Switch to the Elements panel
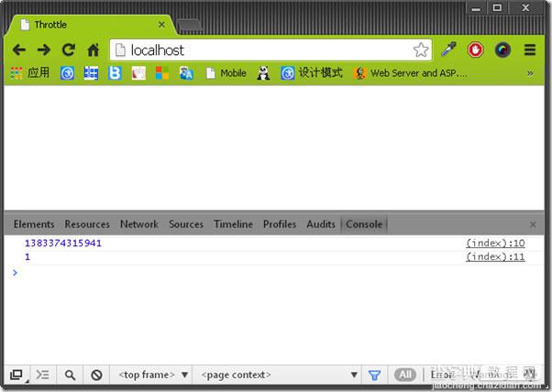552x392 pixels. coord(34,224)
